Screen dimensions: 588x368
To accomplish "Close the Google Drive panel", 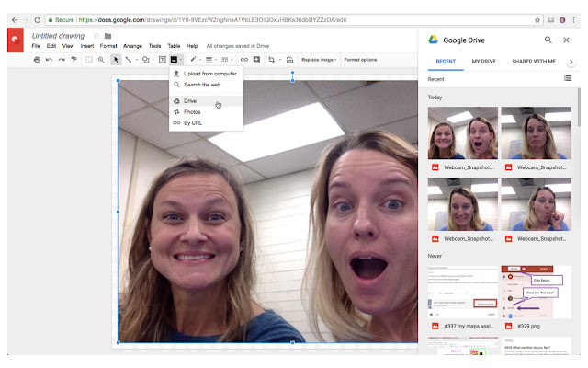I will pyautogui.click(x=566, y=40).
